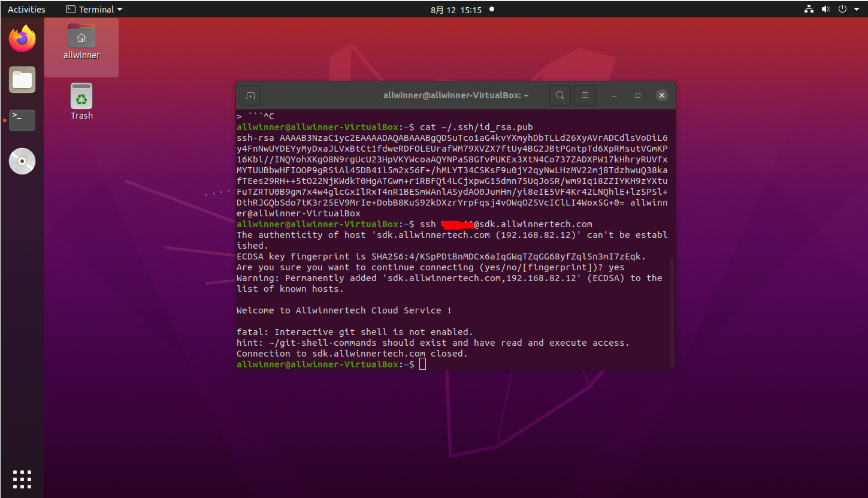Minimize the terminal window
This screenshot has width=868, height=498.
[615, 95]
